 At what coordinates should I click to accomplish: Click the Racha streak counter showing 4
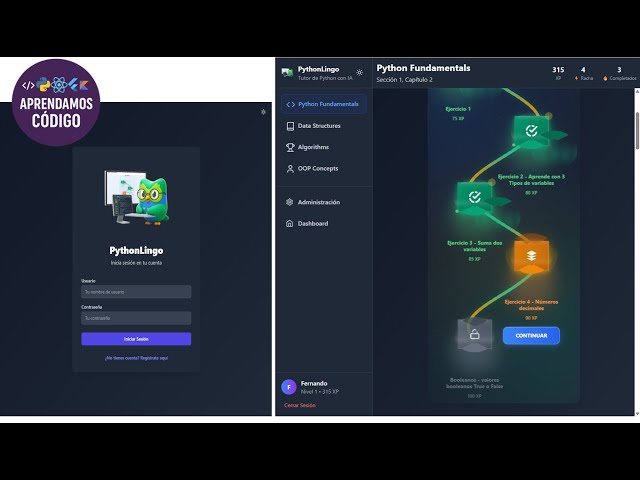(584, 73)
